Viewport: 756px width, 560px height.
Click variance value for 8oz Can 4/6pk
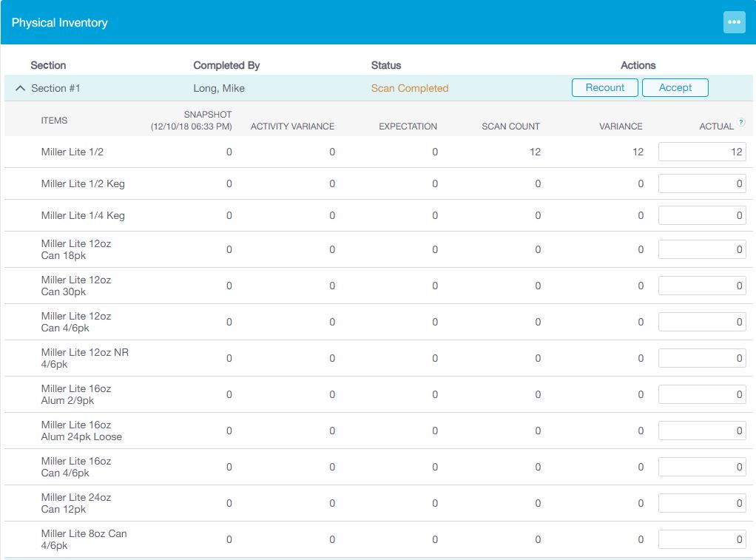tap(641, 539)
